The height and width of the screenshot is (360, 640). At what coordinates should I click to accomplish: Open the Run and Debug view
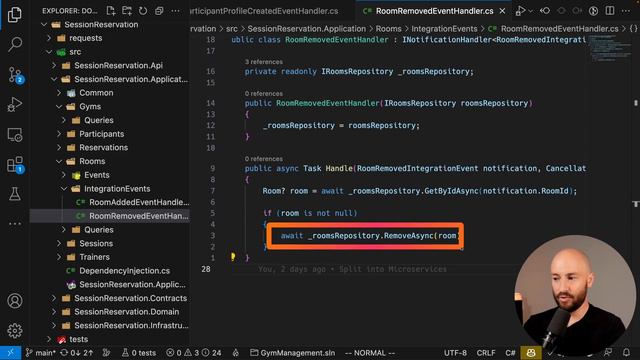pos(15,104)
